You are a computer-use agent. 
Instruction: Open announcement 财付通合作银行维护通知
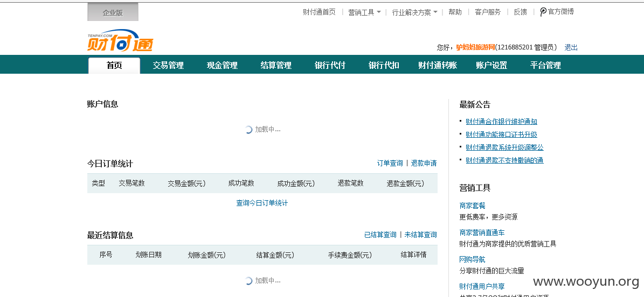click(x=502, y=122)
